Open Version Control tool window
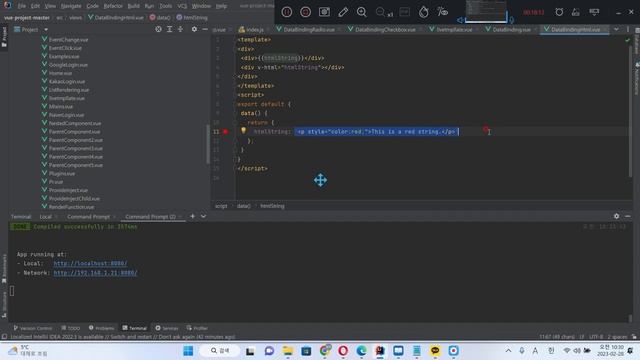The width and height of the screenshot is (640, 360). coord(33,328)
